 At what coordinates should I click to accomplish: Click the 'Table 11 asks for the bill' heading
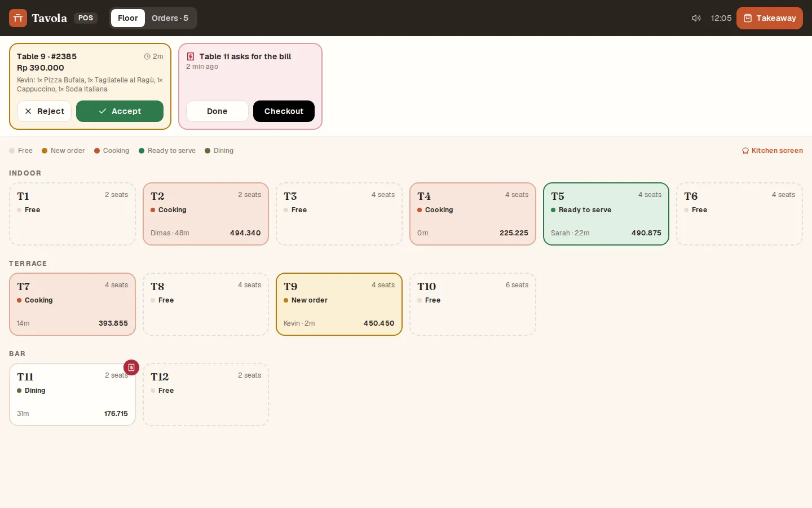point(245,56)
